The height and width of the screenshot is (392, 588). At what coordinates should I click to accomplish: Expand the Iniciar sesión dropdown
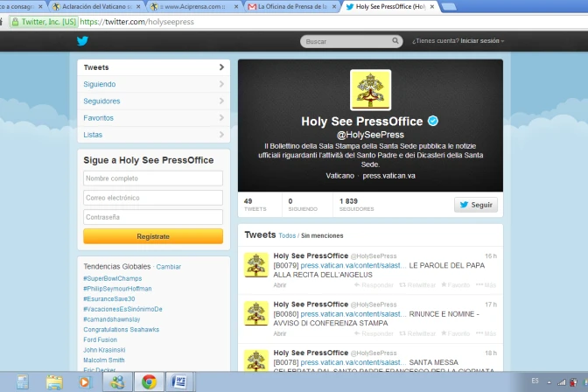point(482,41)
